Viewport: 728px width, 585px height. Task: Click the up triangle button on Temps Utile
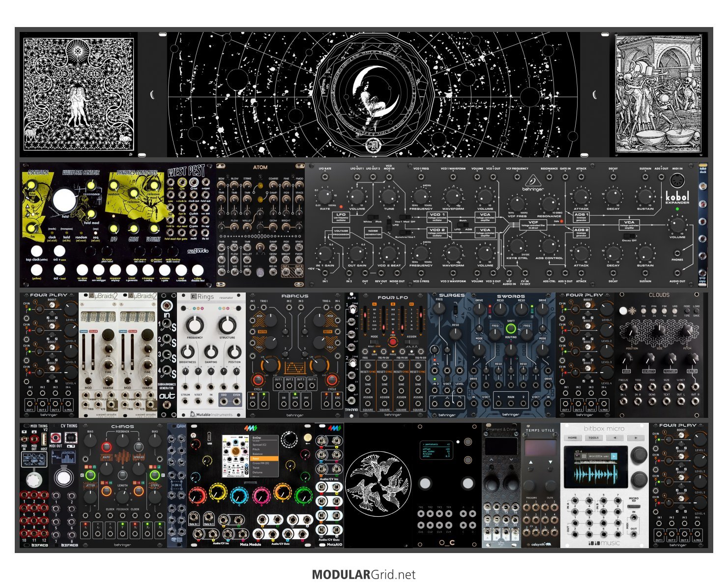531,462
